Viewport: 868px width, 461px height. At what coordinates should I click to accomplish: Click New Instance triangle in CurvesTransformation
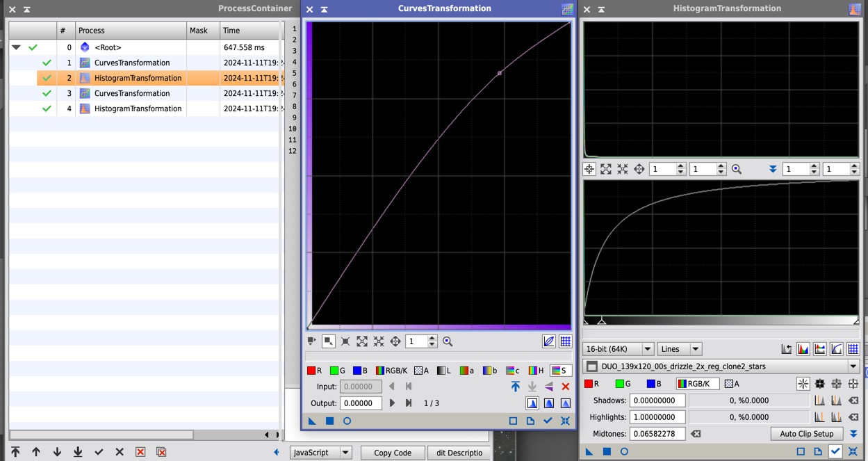pyautogui.click(x=312, y=421)
